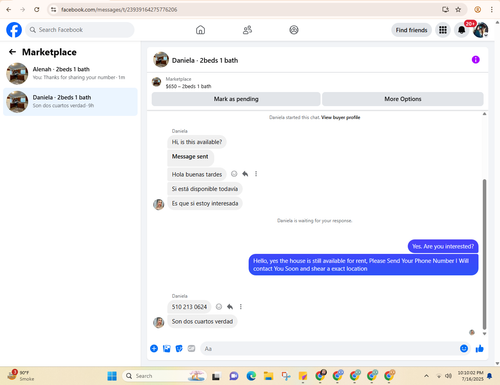Viewport: 500px width, 385px height.
Task: Open the account profile picture menu
Action: pos(481,30)
